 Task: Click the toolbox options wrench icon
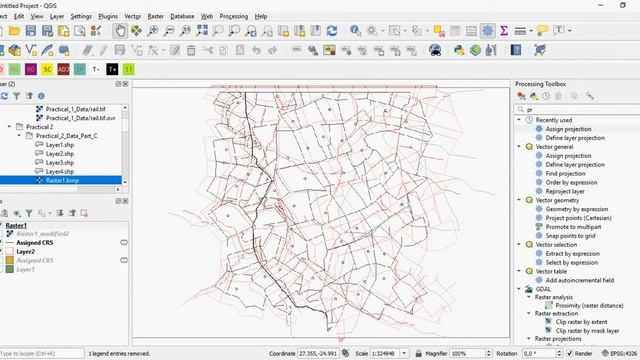tap(590, 96)
